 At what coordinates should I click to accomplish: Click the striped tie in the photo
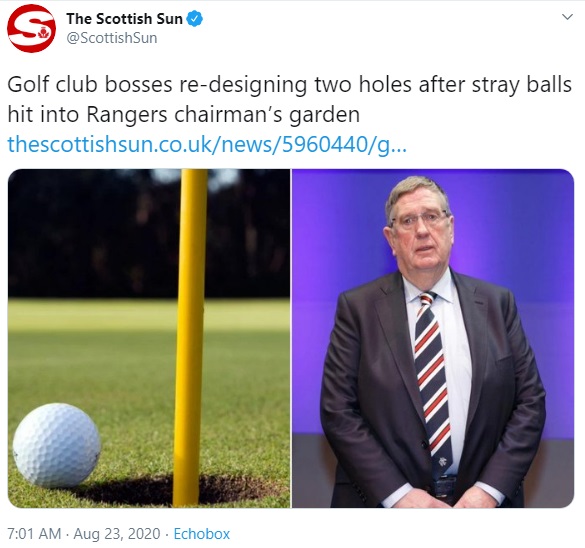pyautogui.click(x=434, y=381)
